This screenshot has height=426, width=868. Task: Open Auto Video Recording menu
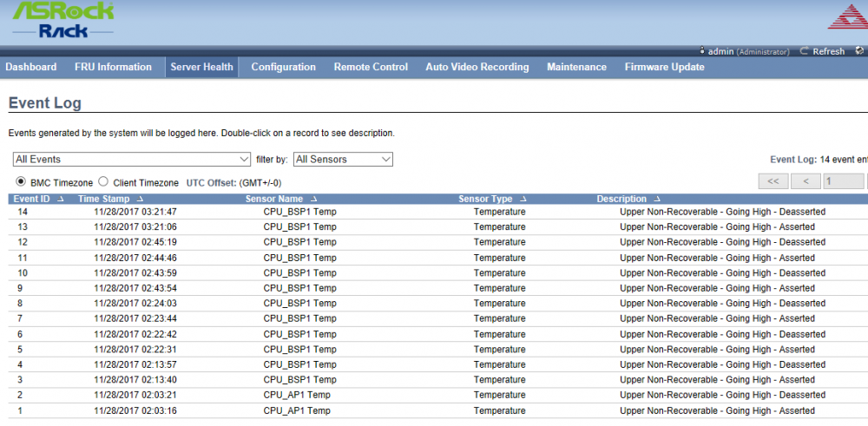click(477, 67)
